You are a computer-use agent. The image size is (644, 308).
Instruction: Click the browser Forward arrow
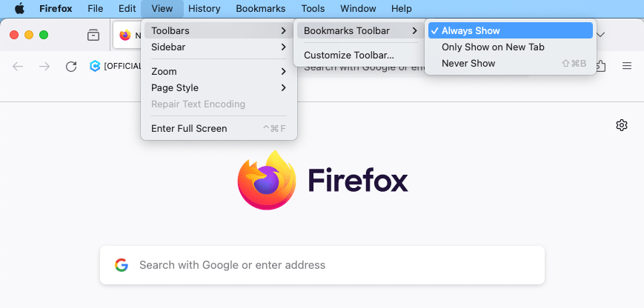pos(44,67)
